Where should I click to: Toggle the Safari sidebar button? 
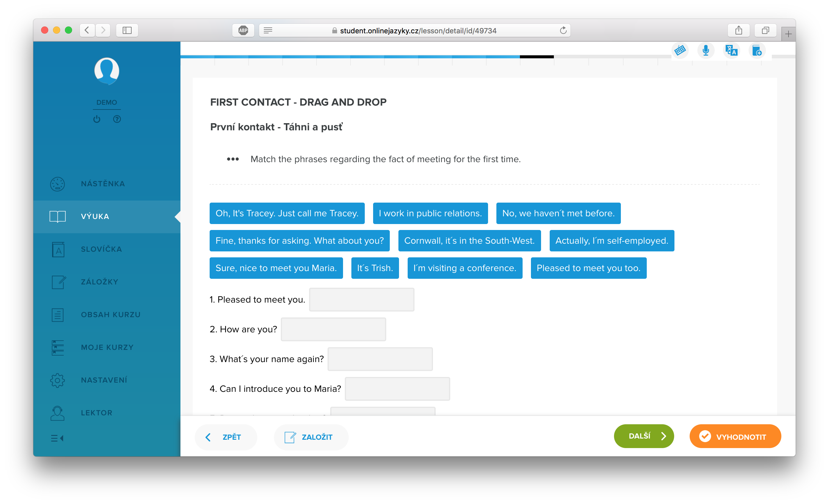click(x=127, y=31)
